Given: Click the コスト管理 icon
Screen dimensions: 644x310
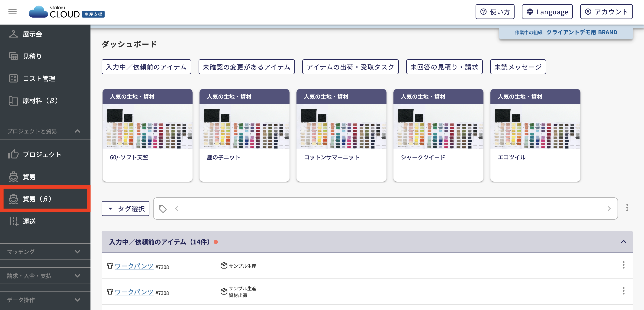Looking at the screenshot, I should tap(13, 78).
